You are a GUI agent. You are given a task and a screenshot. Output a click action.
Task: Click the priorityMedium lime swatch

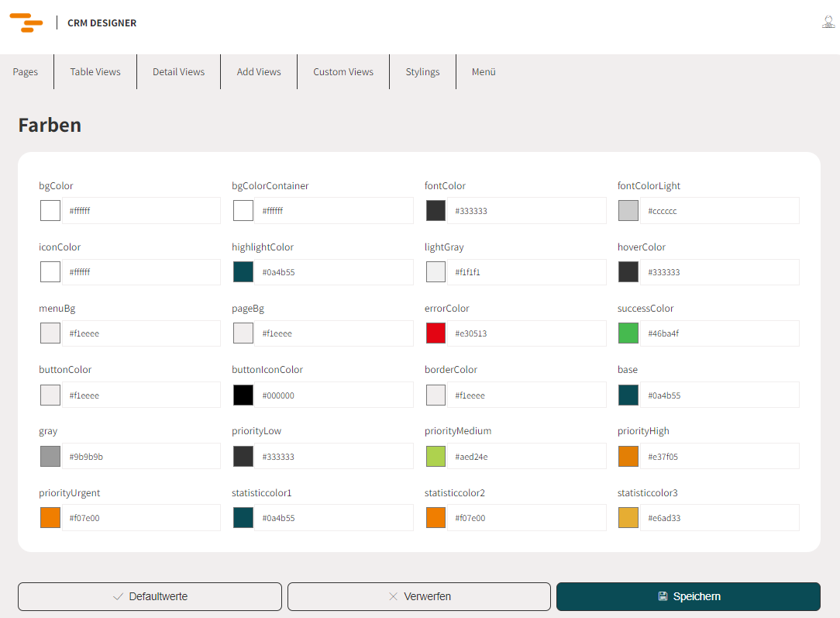click(x=436, y=457)
